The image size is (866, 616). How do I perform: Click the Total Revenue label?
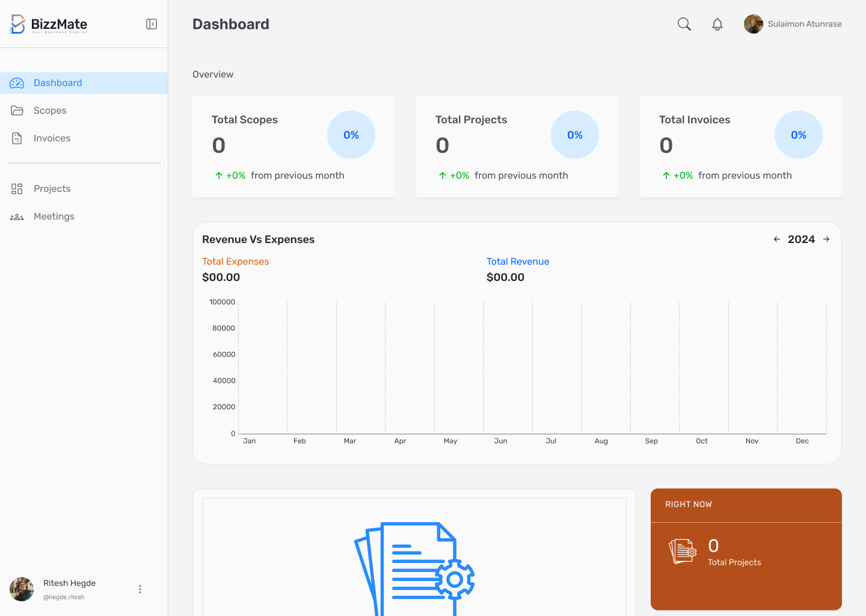pos(518,262)
